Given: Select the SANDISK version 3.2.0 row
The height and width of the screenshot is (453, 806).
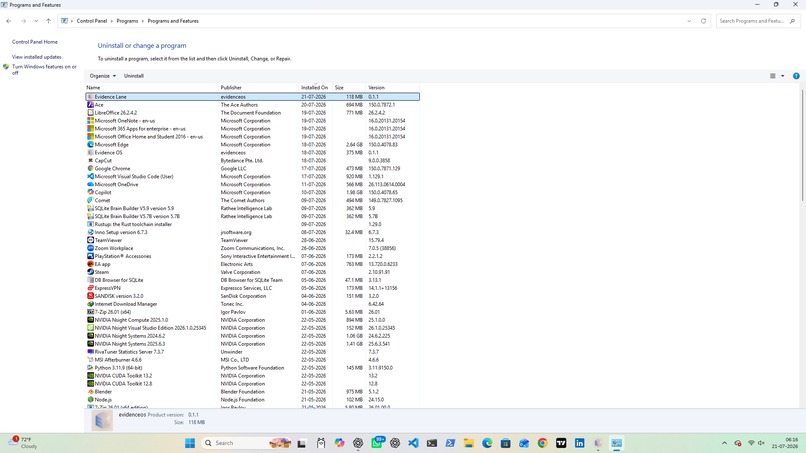Looking at the screenshot, I should [x=252, y=296].
